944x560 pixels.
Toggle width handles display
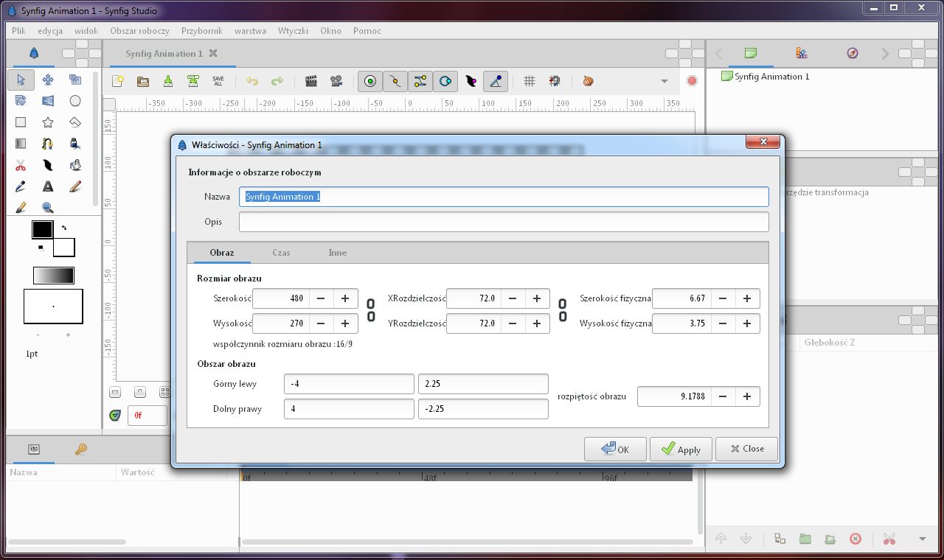point(471,81)
